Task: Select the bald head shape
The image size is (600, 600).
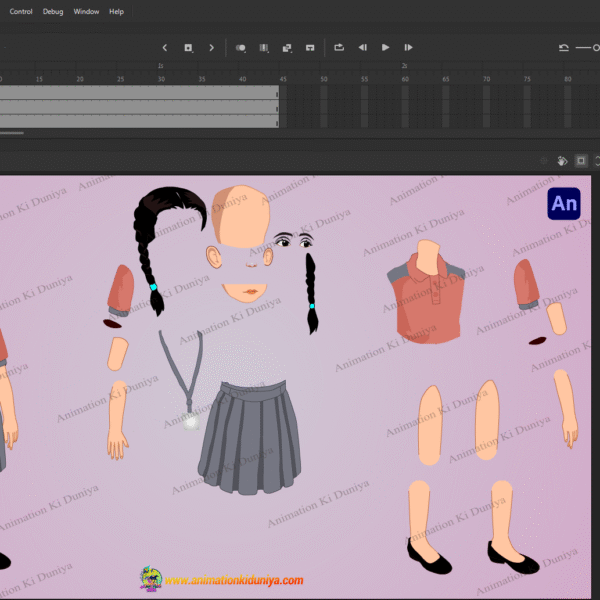Action: (241, 216)
